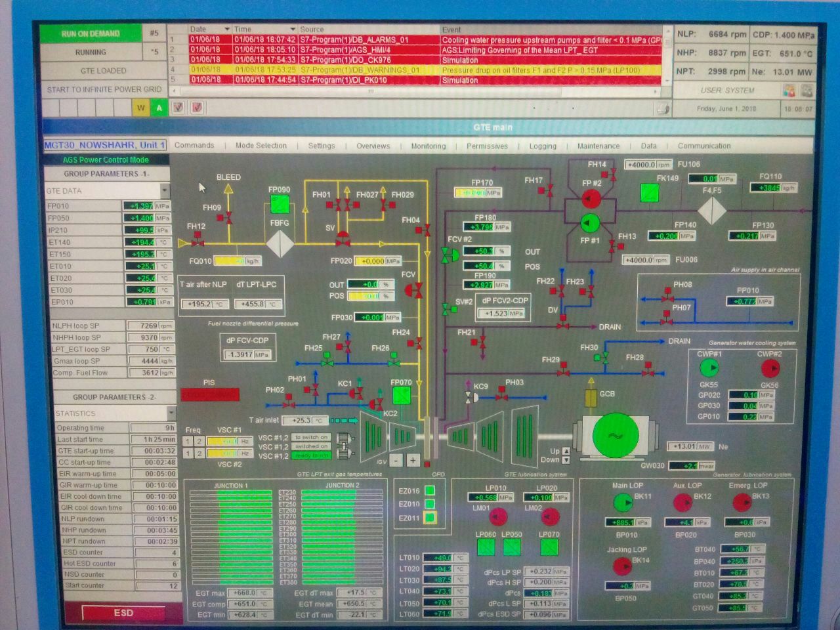Open the STATISTICS dropdown list
The image size is (840, 630).
tap(171, 413)
